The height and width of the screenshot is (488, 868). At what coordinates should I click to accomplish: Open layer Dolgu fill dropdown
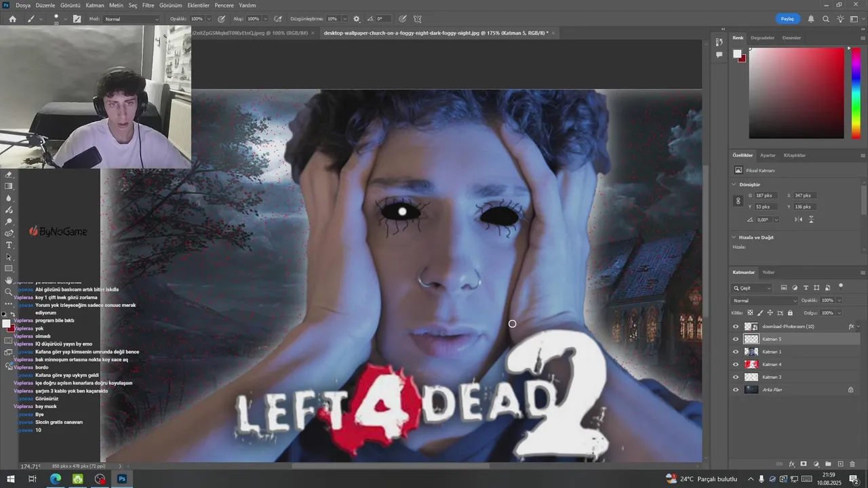coord(839,312)
